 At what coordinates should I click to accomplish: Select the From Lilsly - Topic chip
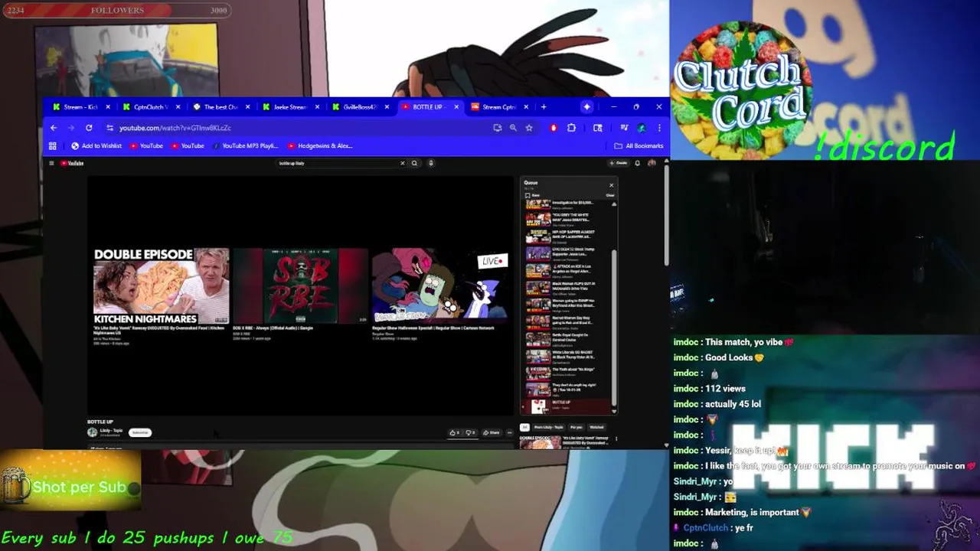pyautogui.click(x=548, y=427)
